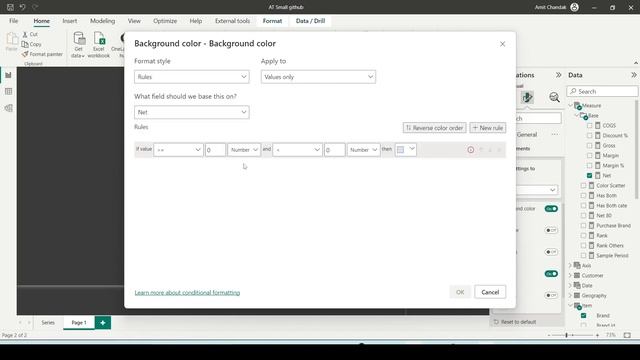Check the COGS measure checkbox
This screenshot has width=640, height=360.
pyautogui.click(x=589, y=125)
